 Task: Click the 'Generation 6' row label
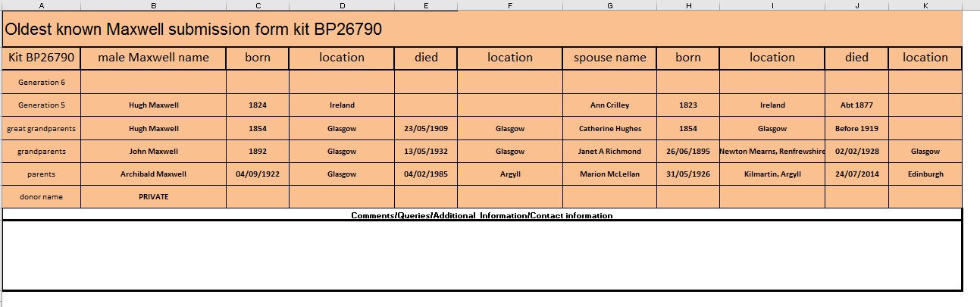point(42,82)
